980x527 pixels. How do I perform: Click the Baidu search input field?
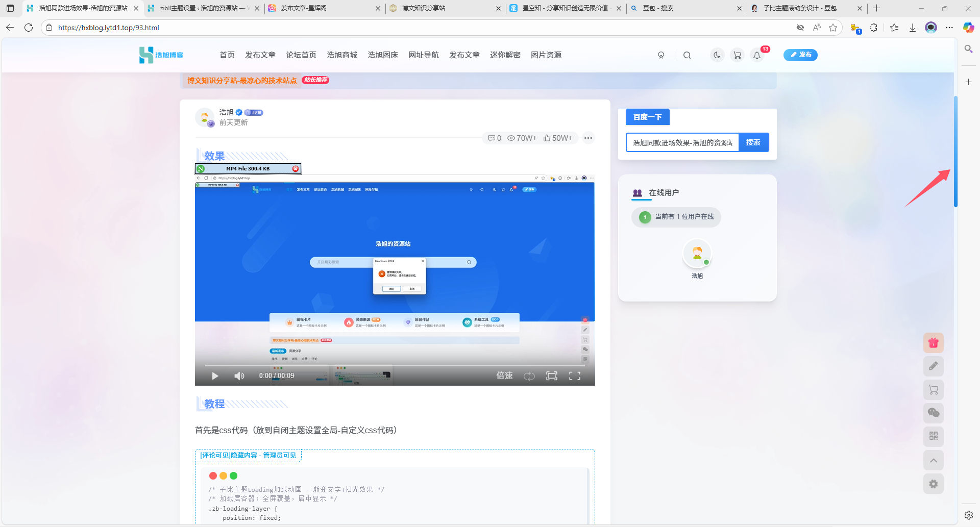click(x=681, y=142)
